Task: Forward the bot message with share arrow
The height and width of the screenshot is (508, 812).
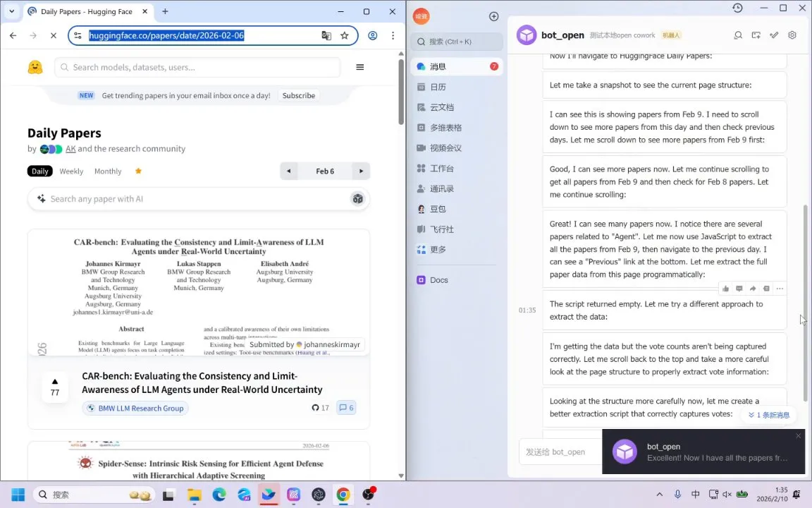Action: [753, 289]
